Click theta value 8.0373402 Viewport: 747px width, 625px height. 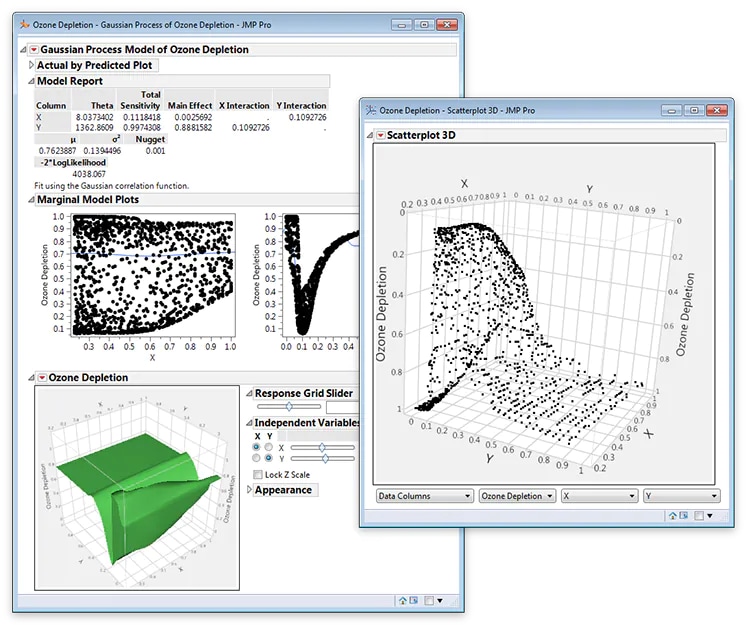(x=94, y=117)
